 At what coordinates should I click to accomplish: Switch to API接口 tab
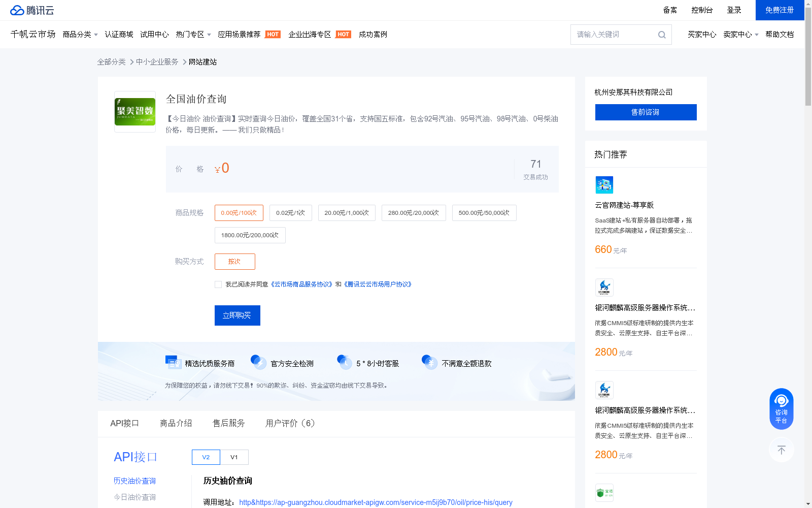tap(124, 424)
